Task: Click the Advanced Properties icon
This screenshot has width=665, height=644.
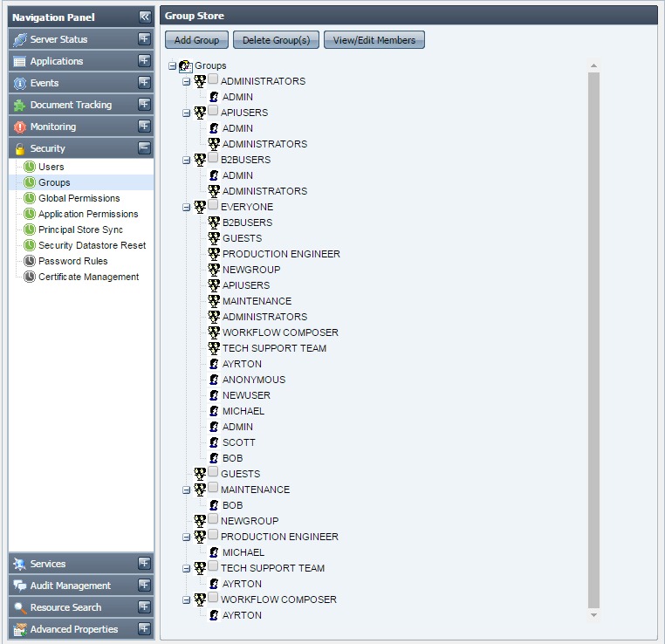Action: 19,629
